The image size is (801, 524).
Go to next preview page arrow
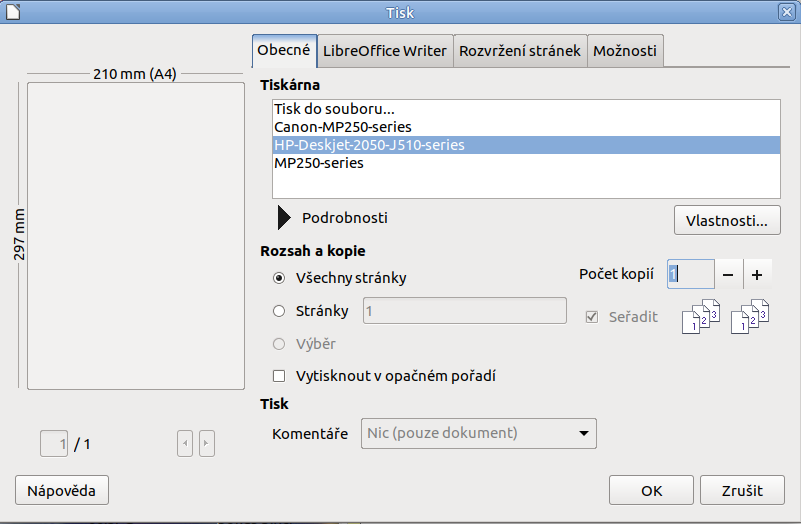pos(207,443)
